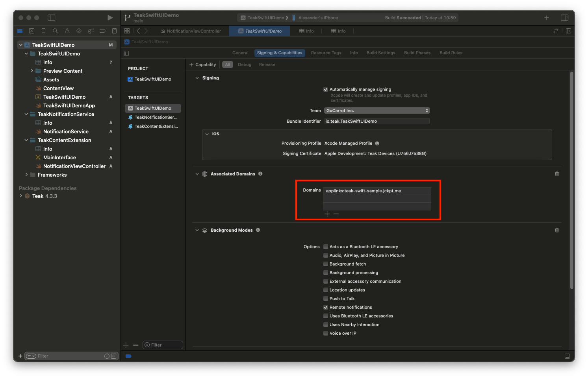The height and width of the screenshot is (378, 588).
Task: Open the bookmark navigator
Action: [43, 31]
